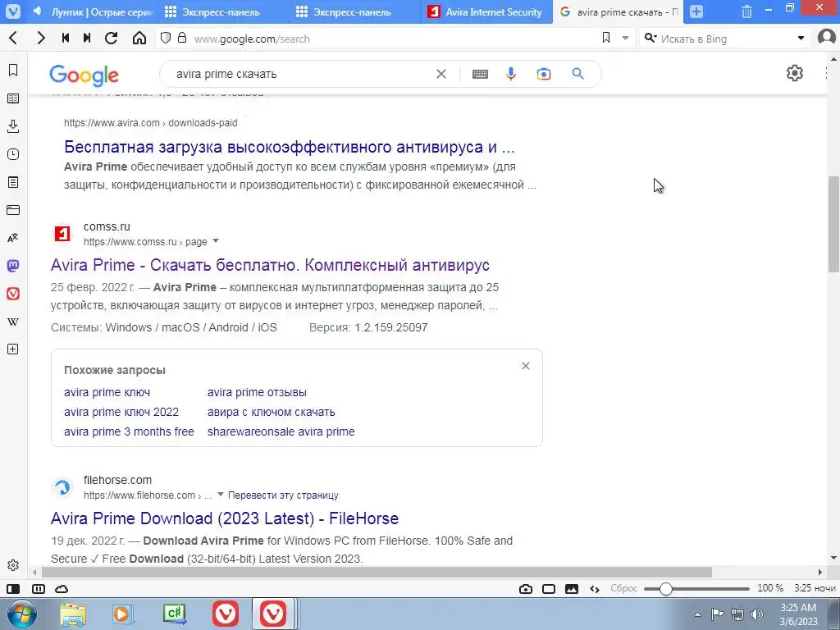This screenshot has height=630, width=840.
Task: Capture the page with the camera icon
Action: coord(526,589)
